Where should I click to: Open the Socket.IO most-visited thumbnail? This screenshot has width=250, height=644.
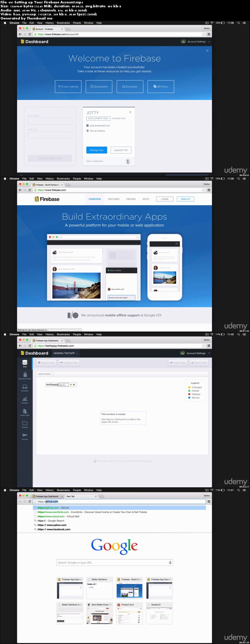coord(159,613)
